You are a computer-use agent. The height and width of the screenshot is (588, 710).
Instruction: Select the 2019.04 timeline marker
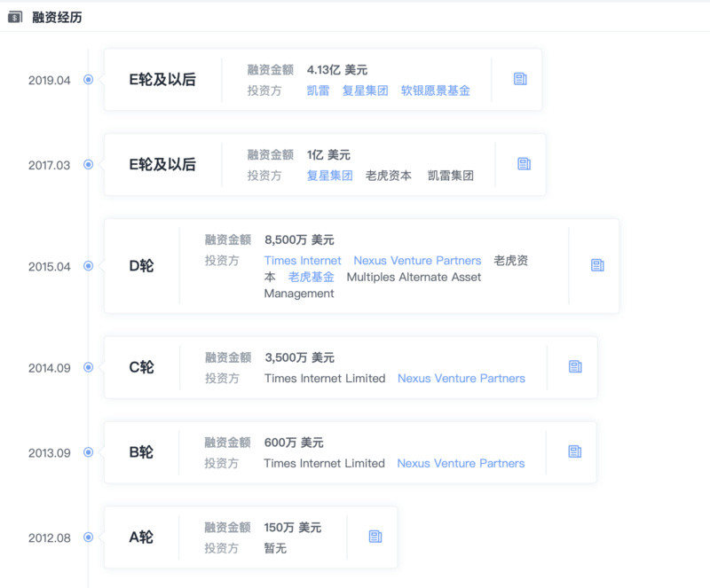88,80
